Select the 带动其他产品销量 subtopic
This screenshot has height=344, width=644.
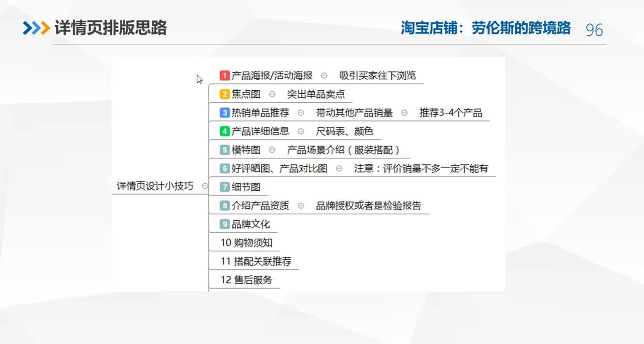point(354,113)
